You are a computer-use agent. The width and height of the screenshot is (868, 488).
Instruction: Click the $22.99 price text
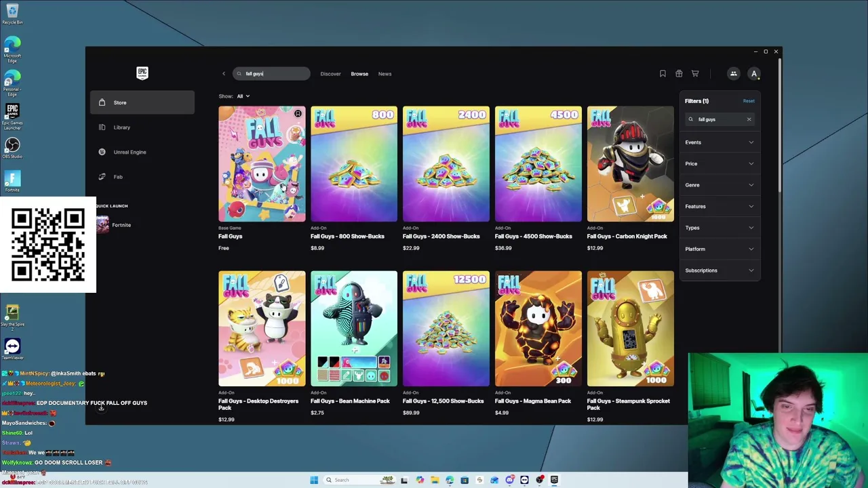tap(411, 248)
